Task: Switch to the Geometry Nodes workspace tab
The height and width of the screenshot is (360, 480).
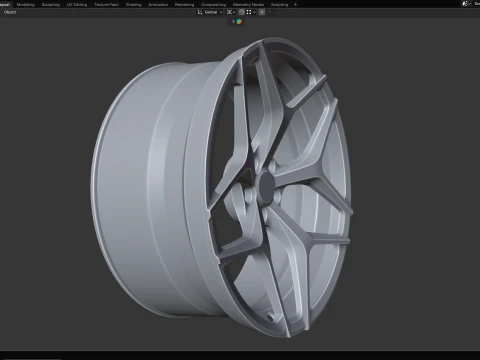Action: 248,5
